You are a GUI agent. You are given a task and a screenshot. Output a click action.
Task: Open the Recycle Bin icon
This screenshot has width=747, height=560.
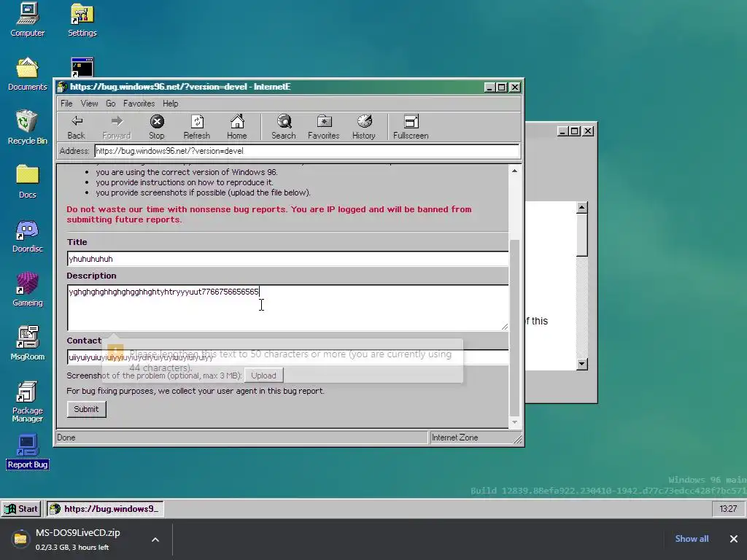pyautogui.click(x=27, y=128)
